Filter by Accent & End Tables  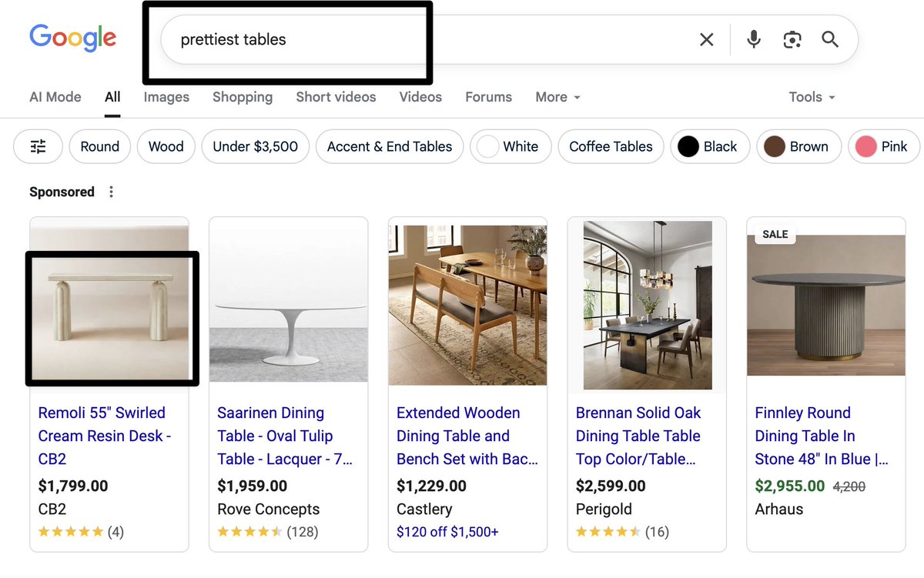(390, 146)
